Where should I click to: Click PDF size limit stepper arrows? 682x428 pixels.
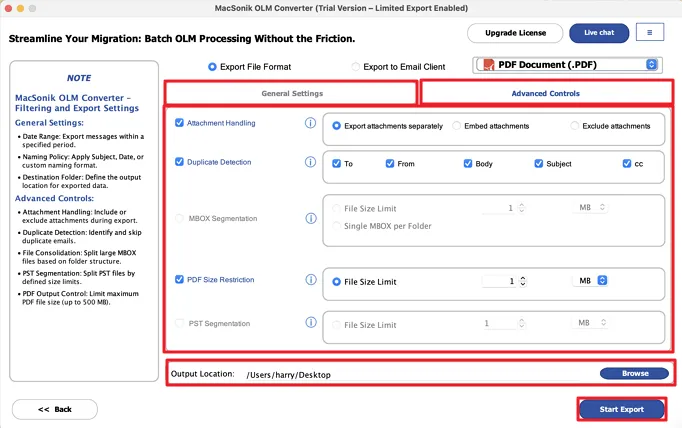coord(523,281)
